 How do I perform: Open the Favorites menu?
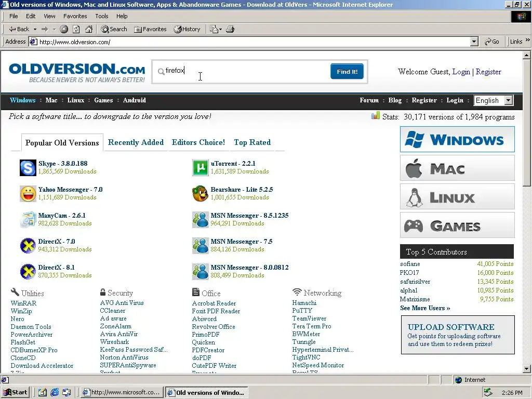[x=75, y=16]
